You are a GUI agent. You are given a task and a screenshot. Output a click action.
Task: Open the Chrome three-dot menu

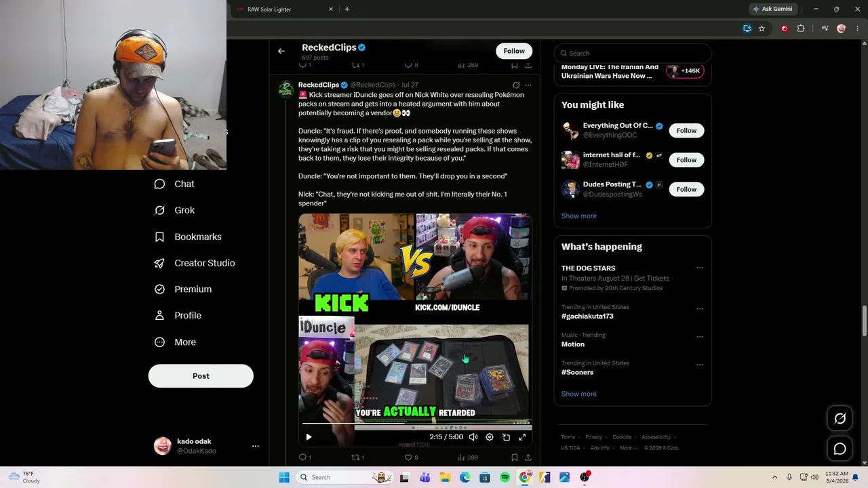[857, 28]
